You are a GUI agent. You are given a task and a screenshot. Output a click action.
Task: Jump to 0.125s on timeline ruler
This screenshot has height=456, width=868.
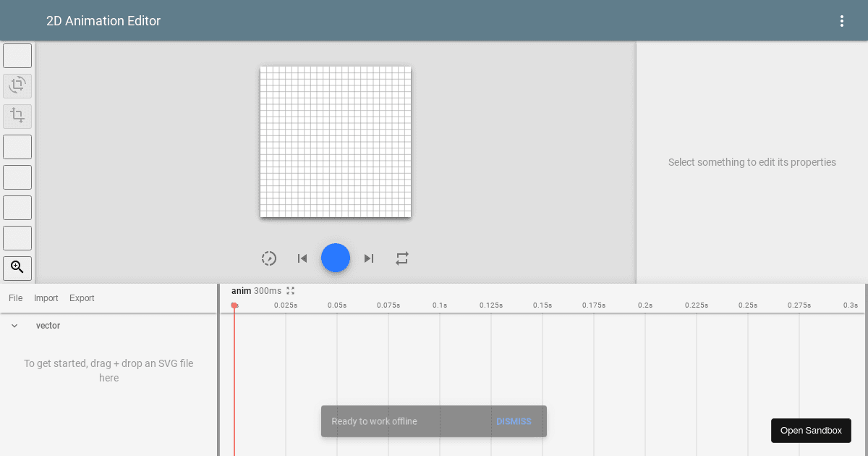point(491,305)
